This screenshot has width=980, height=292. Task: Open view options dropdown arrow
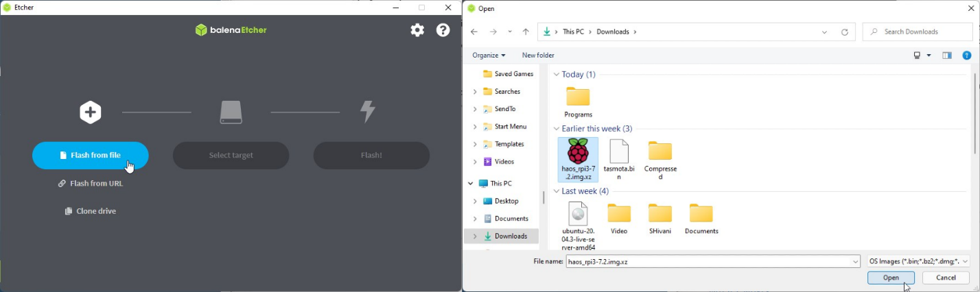coord(929,56)
